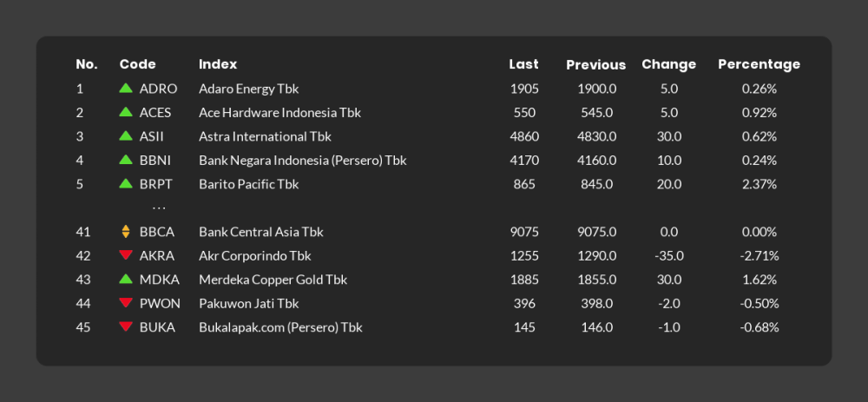The width and height of the screenshot is (868, 402).
Task: Click the red down arrow beside PWON
Action: [x=126, y=303]
